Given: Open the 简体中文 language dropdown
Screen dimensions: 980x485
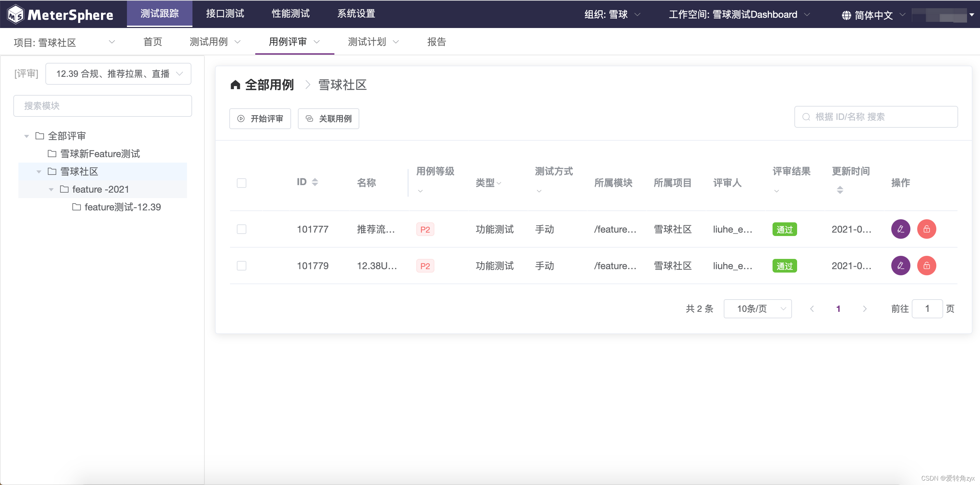Looking at the screenshot, I should tap(873, 15).
